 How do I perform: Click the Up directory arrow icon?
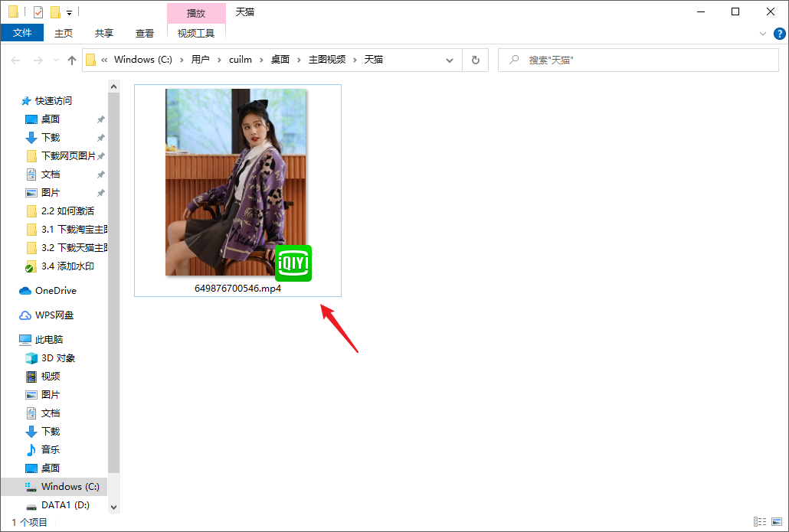tap(72, 60)
